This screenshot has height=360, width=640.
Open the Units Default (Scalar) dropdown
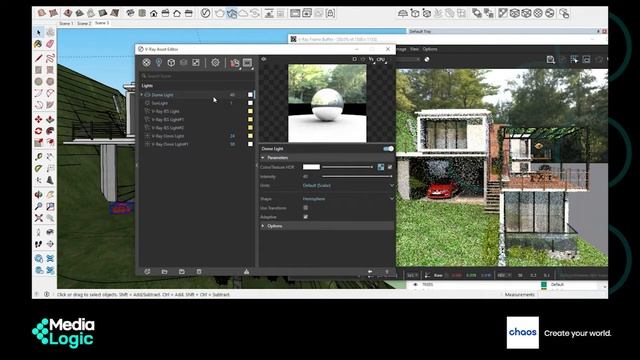click(348, 185)
